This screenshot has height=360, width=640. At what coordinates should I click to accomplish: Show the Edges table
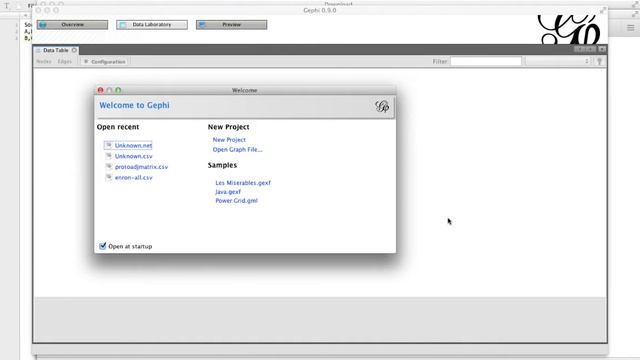(x=64, y=62)
